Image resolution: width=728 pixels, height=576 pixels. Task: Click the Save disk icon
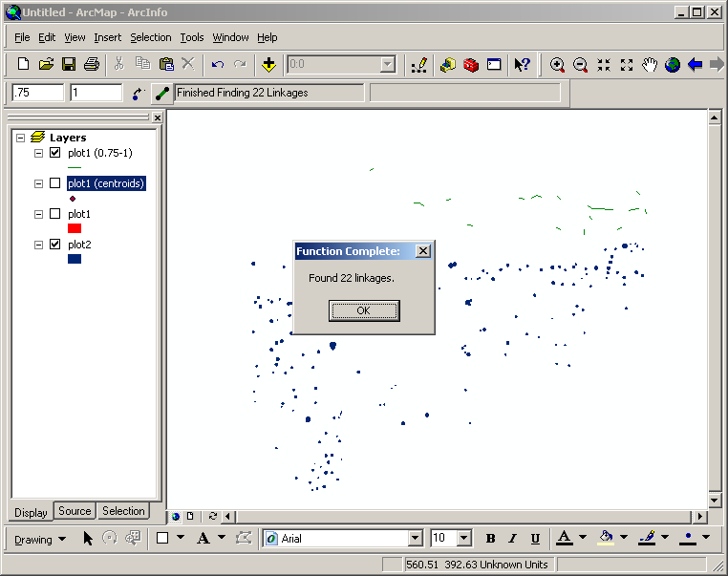(x=69, y=64)
